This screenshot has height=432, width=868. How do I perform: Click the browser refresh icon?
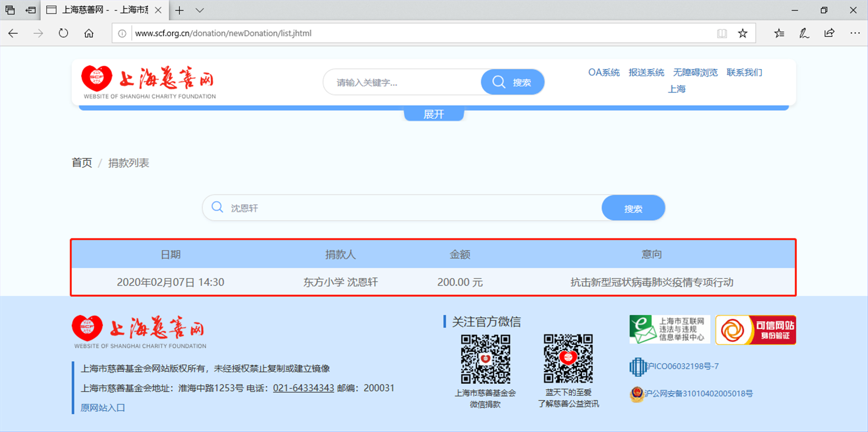(x=63, y=33)
